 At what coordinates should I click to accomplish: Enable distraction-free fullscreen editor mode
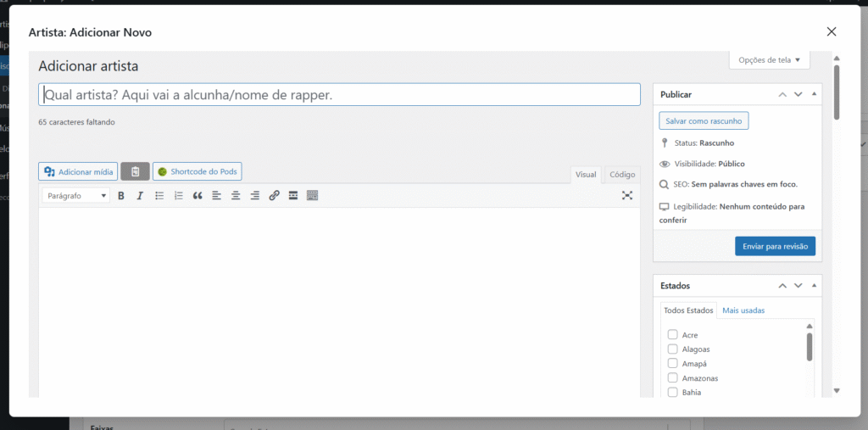coord(627,196)
